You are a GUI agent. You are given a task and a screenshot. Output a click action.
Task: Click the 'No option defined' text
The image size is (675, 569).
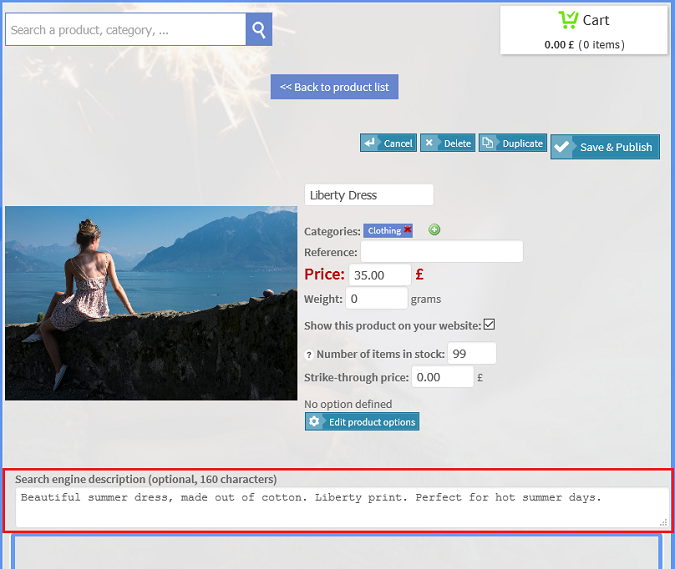pyautogui.click(x=348, y=404)
